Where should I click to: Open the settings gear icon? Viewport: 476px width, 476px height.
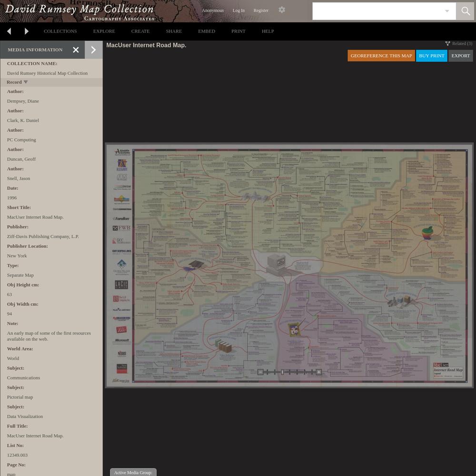coord(282,10)
